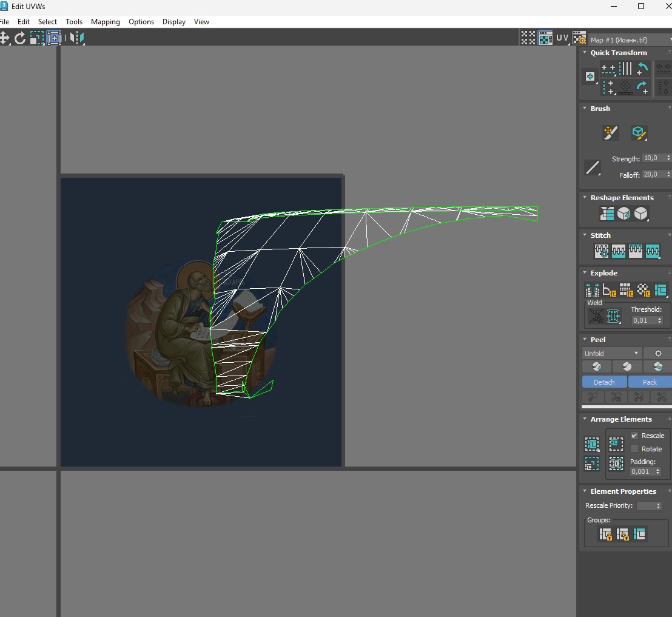This screenshot has width=672, height=617.
Task: Toggle the Freeform mode tool
Action: (x=54, y=38)
